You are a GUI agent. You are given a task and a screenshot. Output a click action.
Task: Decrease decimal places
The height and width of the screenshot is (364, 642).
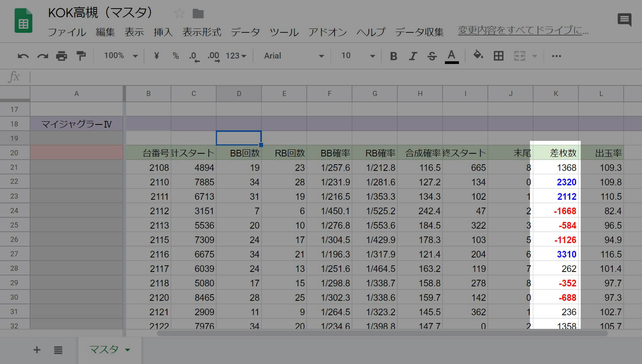coord(194,57)
